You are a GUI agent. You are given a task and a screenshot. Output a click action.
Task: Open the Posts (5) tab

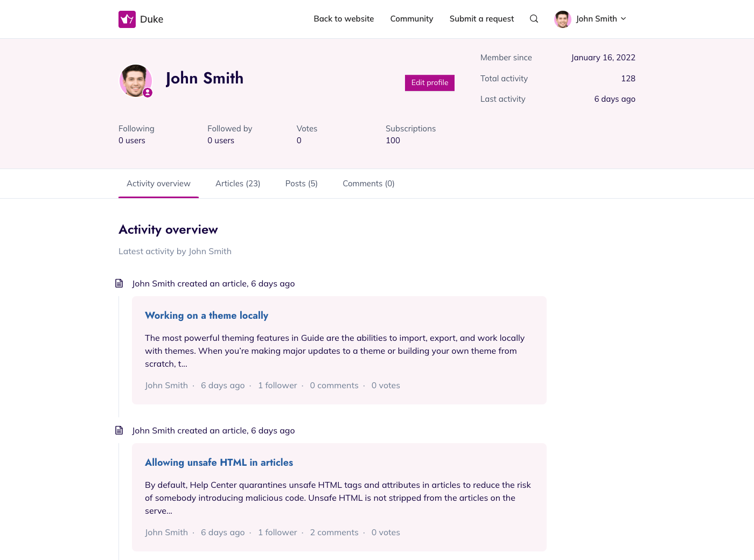pyautogui.click(x=301, y=184)
